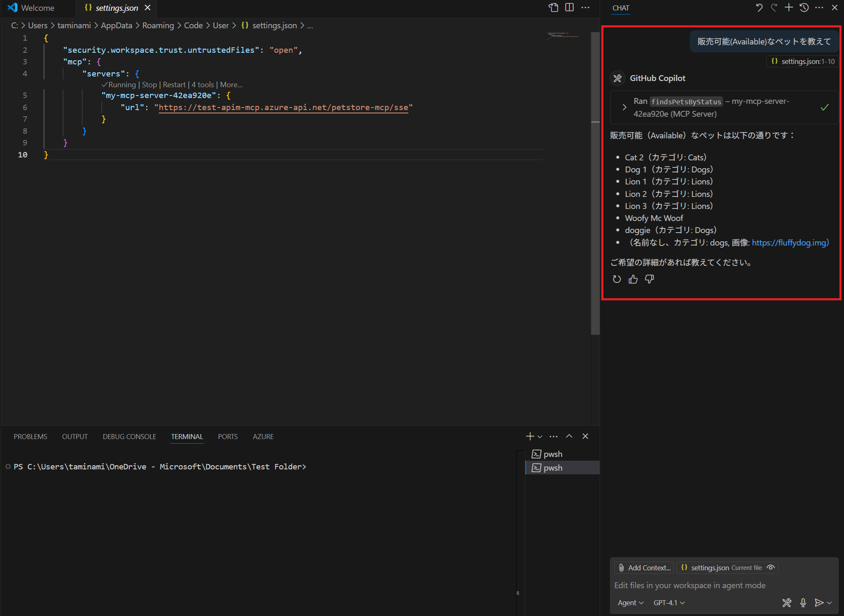Open changes icon in editor toolbar
844x616 pixels.
pyautogui.click(x=553, y=7)
